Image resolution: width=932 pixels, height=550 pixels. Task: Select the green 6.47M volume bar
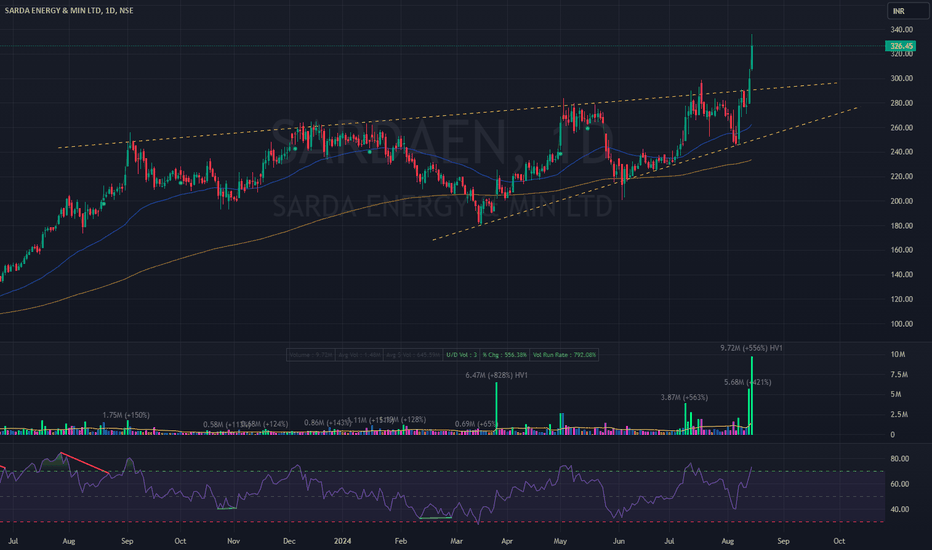coord(496,408)
